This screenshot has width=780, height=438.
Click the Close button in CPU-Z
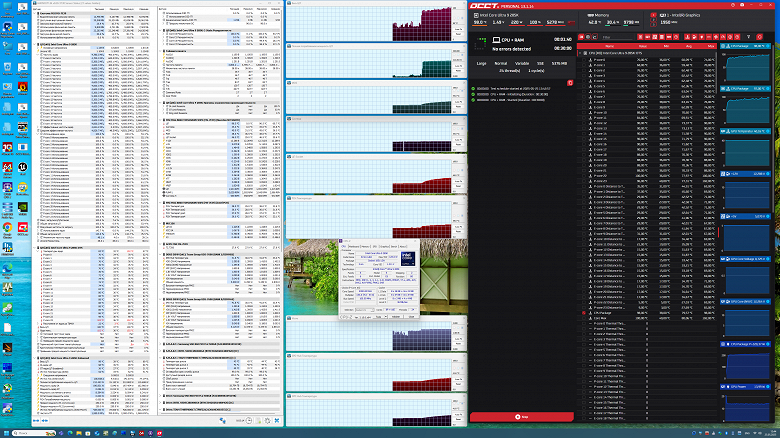pyautogui.click(x=411, y=317)
